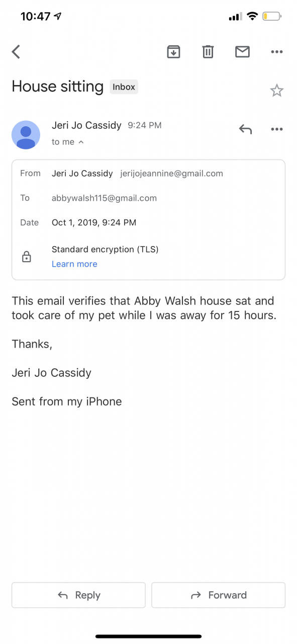Tap the Inbox label tag
Image resolution: width=297 pixels, height=644 pixels.
tap(124, 87)
